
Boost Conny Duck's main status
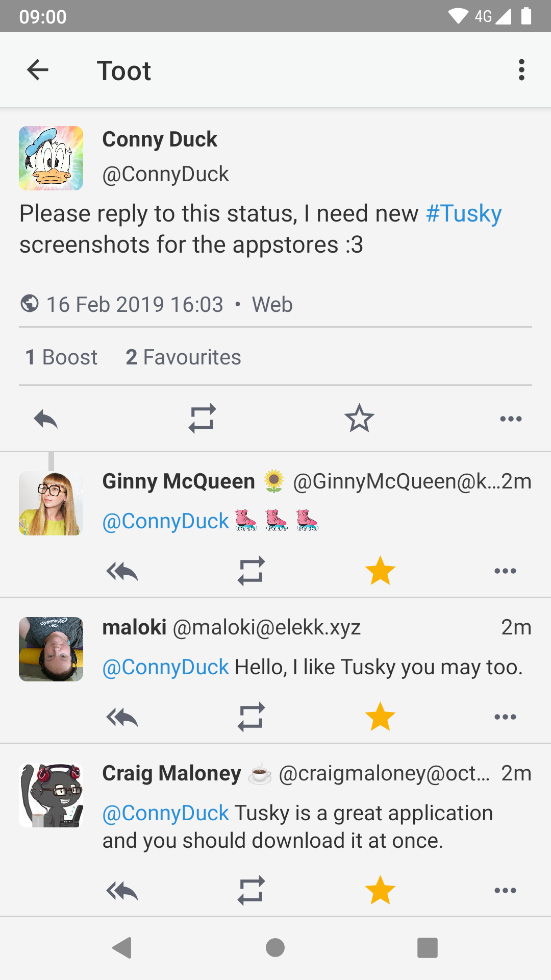202,419
